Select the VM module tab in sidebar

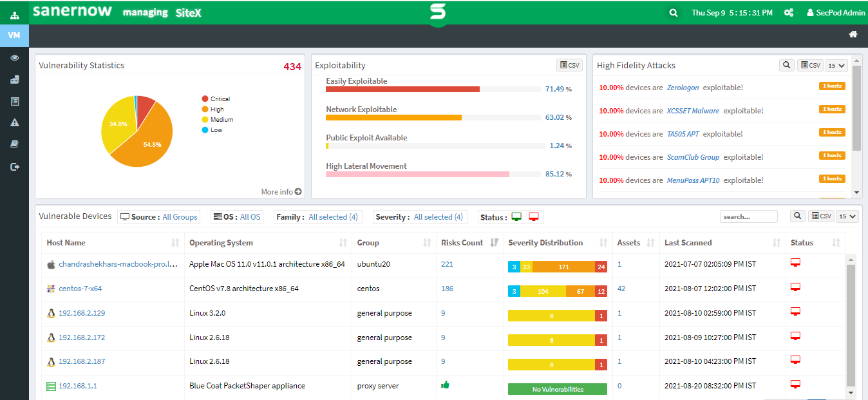pyautogui.click(x=14, y=35)
